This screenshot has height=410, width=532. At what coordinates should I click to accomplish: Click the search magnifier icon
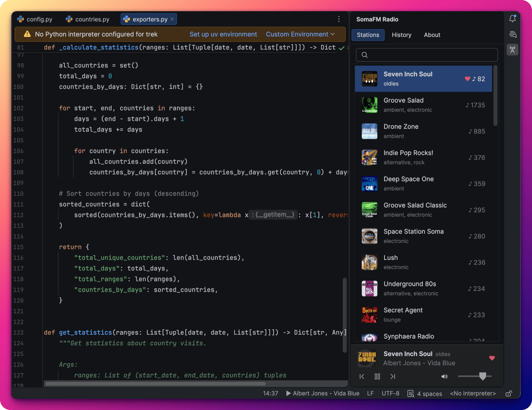[365, 55]
